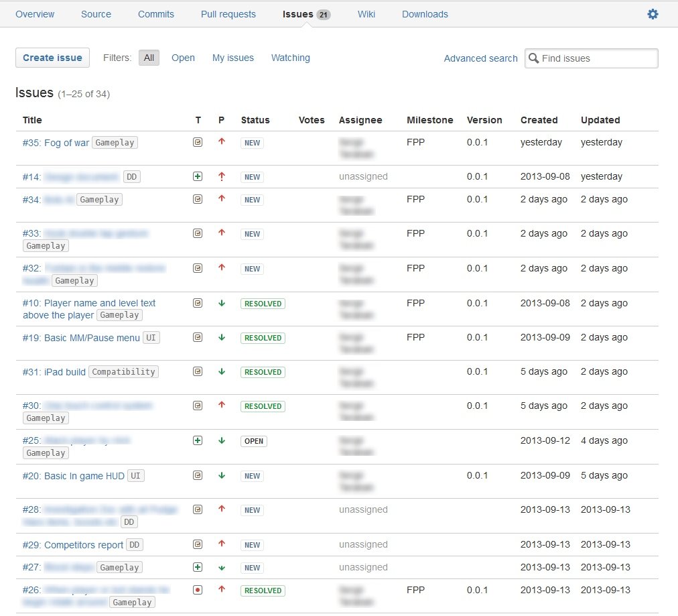Click the search magnifier icon
Image resolution: width=678 pixels, height=616 pixels.
pyautogui.click(x=533, y=58)
